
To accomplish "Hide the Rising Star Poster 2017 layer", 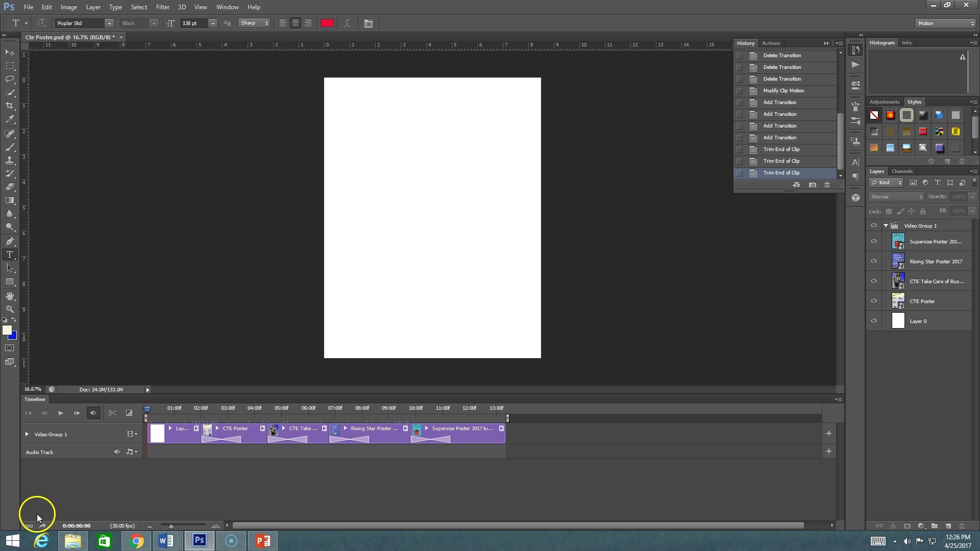I will (874, 261).
